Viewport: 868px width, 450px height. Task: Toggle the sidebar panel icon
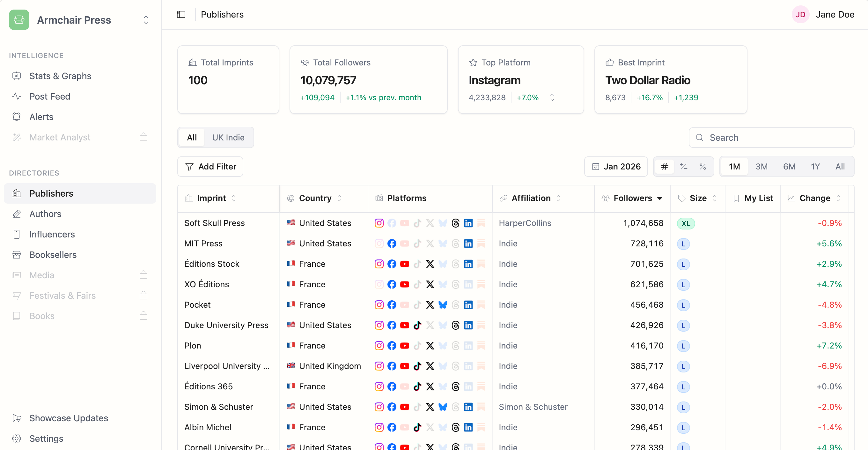[181, 14]
